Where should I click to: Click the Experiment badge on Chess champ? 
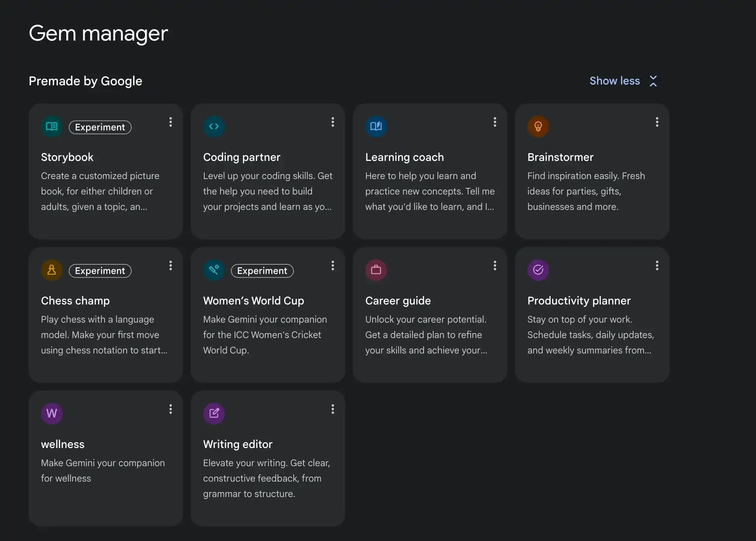pos(100,271)
